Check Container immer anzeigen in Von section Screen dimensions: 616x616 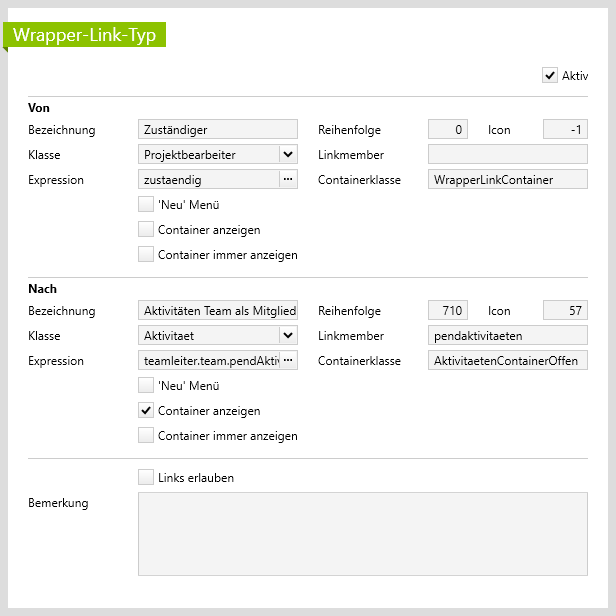click(x=146, y=255)
